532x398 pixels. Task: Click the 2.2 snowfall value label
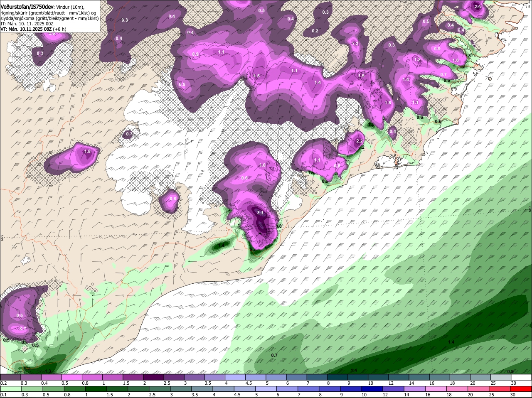pos(360,141)
